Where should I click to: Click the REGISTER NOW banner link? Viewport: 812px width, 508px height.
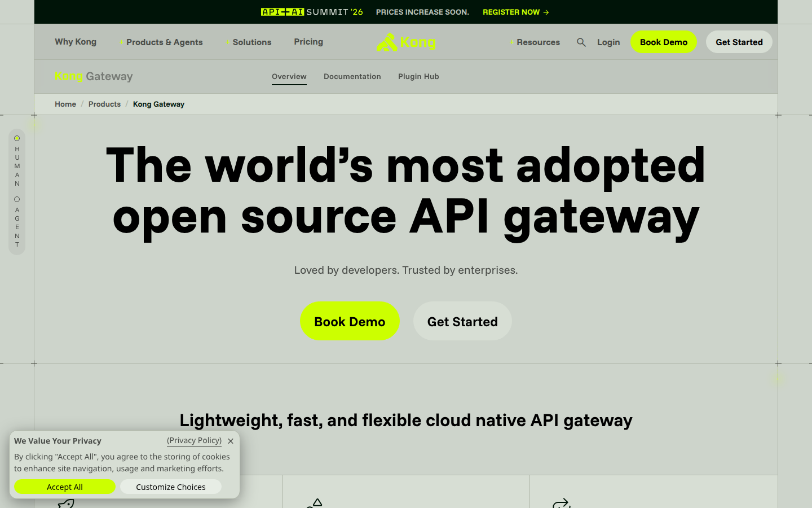[x=516, y=12]
